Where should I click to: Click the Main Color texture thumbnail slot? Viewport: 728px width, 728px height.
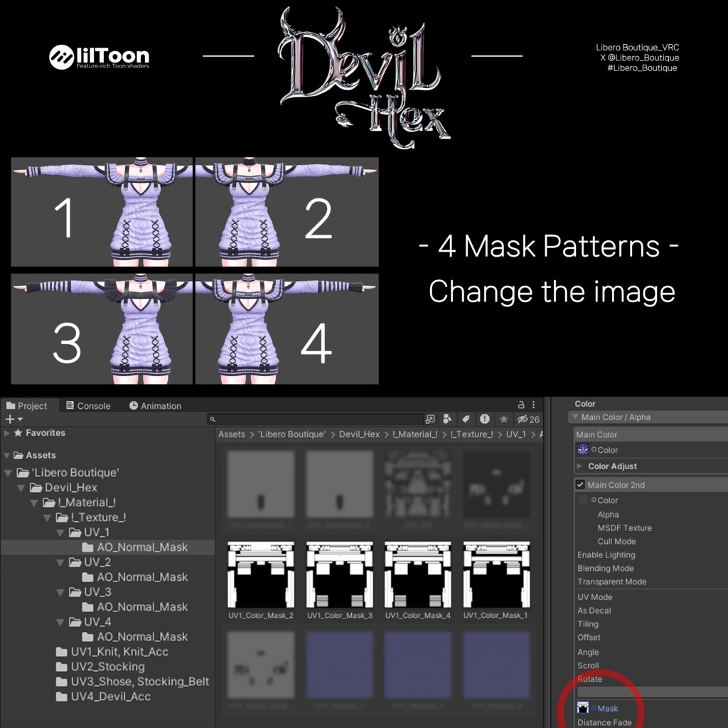point(583,449)
